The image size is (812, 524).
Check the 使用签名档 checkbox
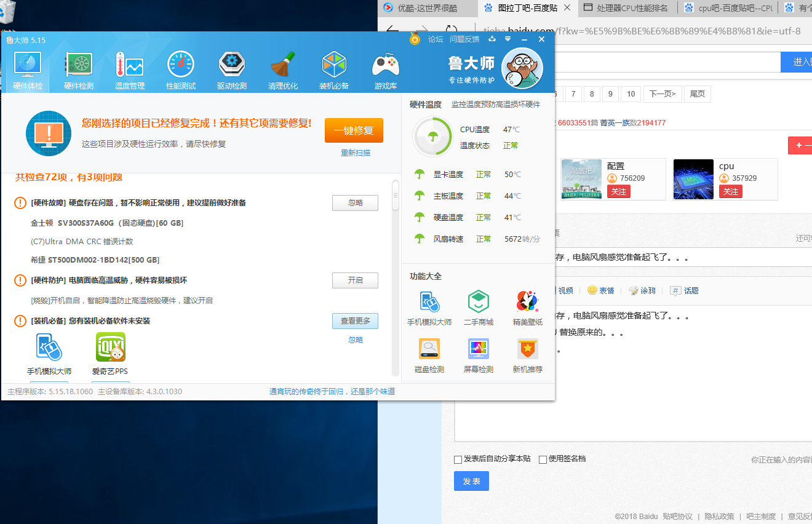543,459
